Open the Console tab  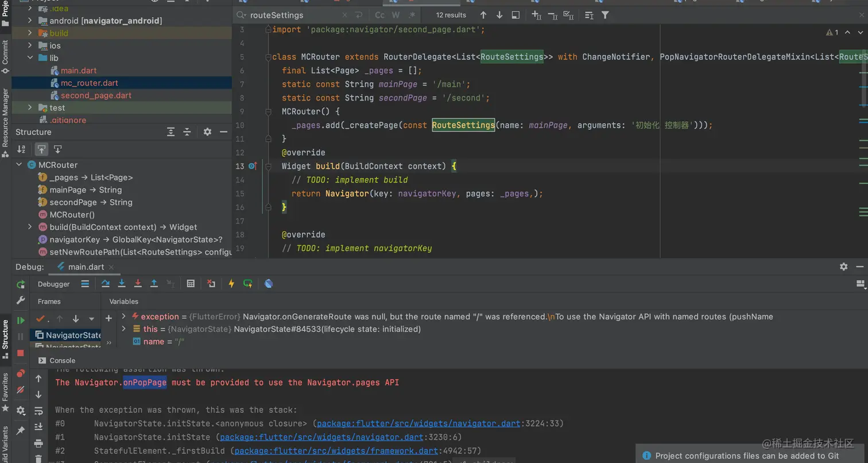tap(57, 360)
